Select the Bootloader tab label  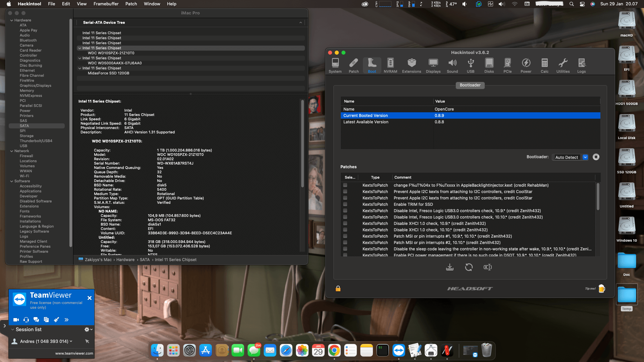pos(470,85)
